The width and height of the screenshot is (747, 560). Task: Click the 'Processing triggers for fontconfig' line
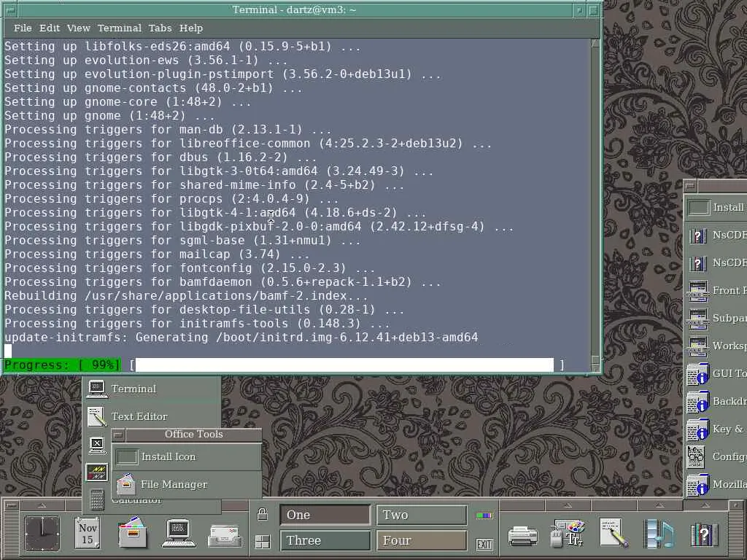[x=190, y=268]
